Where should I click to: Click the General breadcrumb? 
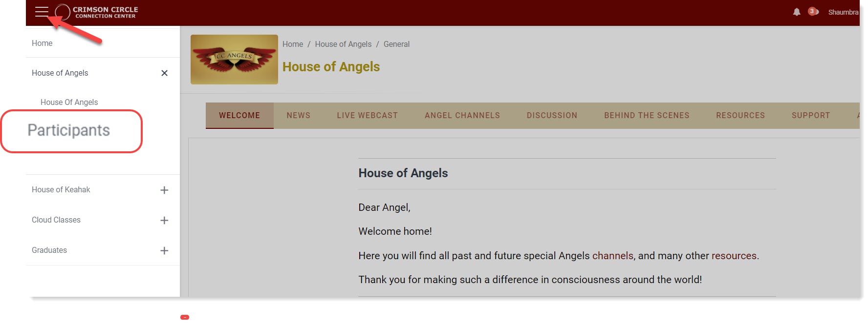click(396, 44)
